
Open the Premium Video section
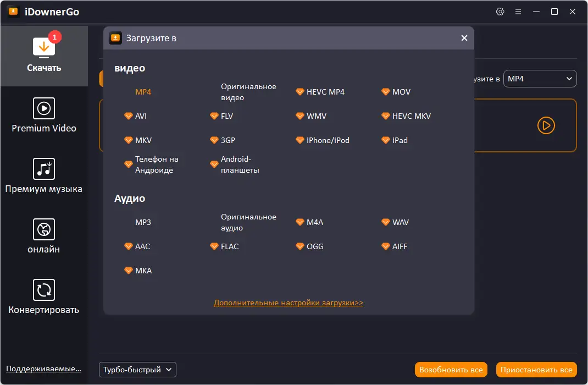pyautogui.click(x=44, y=116)
